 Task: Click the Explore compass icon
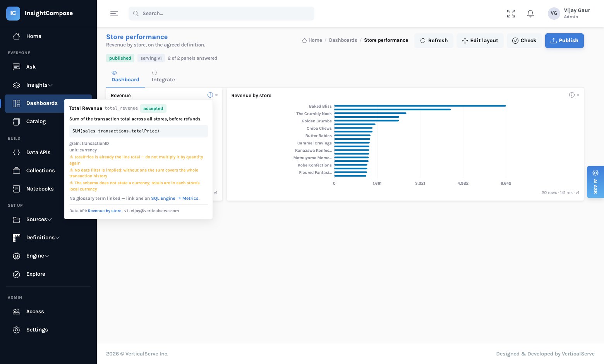coord(16,274)
